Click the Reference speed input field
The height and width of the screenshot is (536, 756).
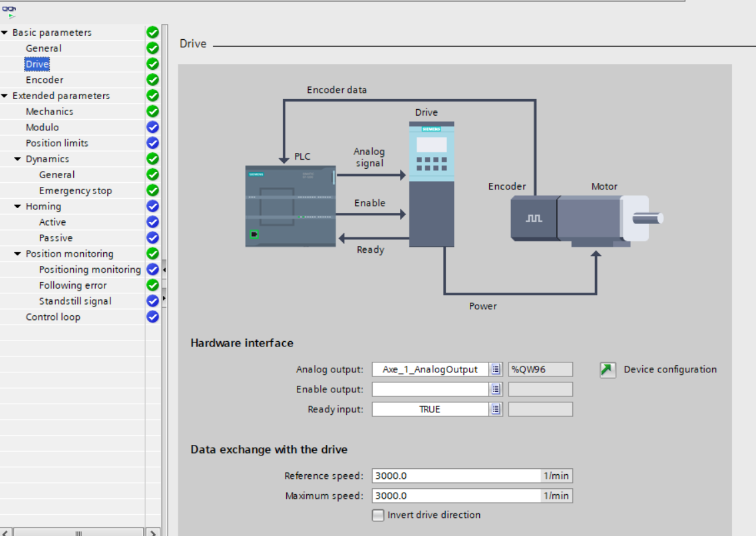(457, 476)
